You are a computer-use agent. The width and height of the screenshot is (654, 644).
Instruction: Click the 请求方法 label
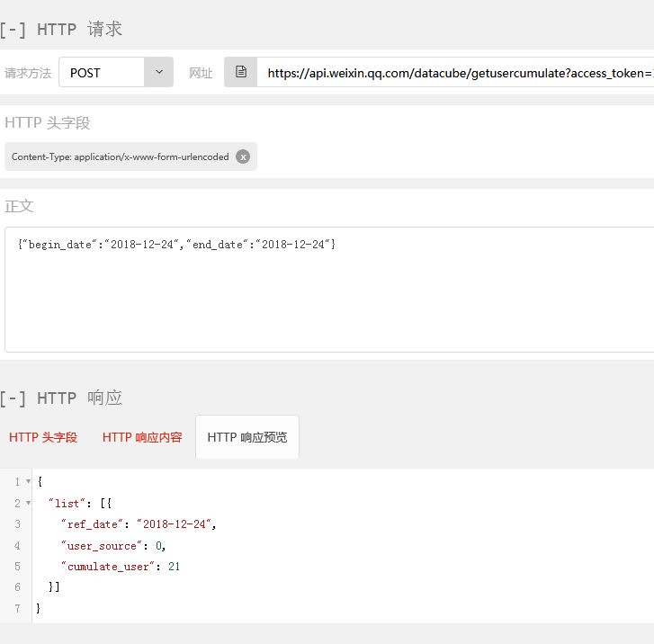click(x=28, y=73)
